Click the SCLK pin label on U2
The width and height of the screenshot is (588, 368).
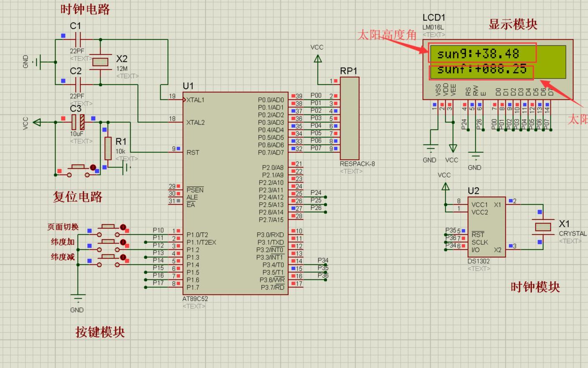click(x=480, y=242)
